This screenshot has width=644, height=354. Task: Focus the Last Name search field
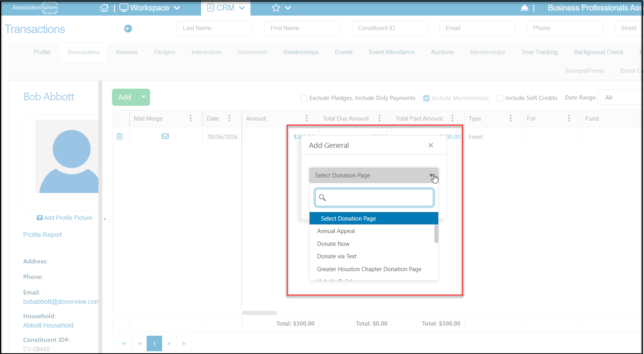point(215,28)
